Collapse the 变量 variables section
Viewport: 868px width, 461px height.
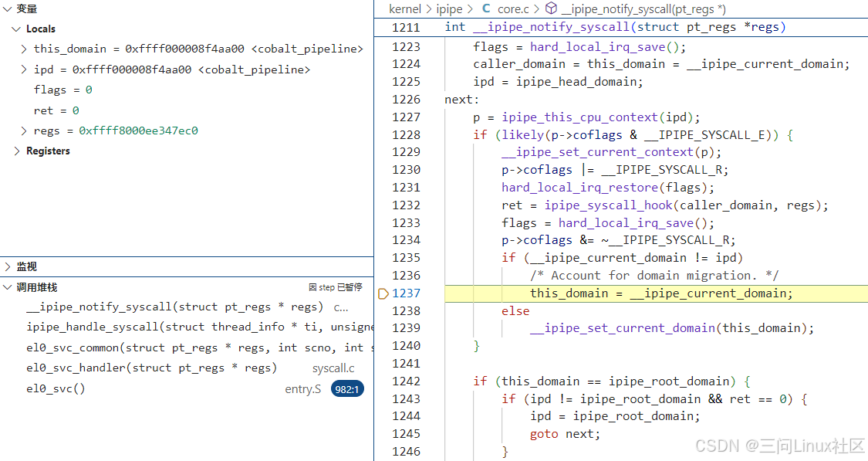[x=7, y=8]
